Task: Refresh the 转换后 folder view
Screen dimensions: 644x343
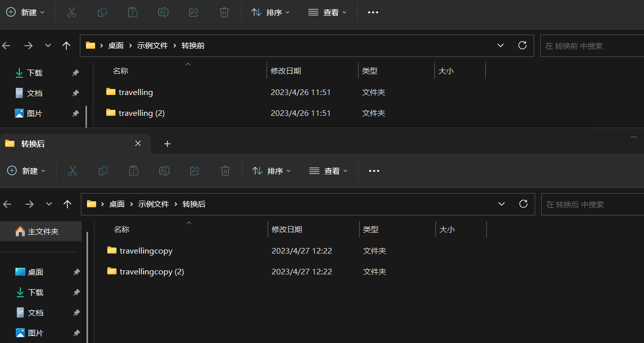Action: [x=523, y=204]
